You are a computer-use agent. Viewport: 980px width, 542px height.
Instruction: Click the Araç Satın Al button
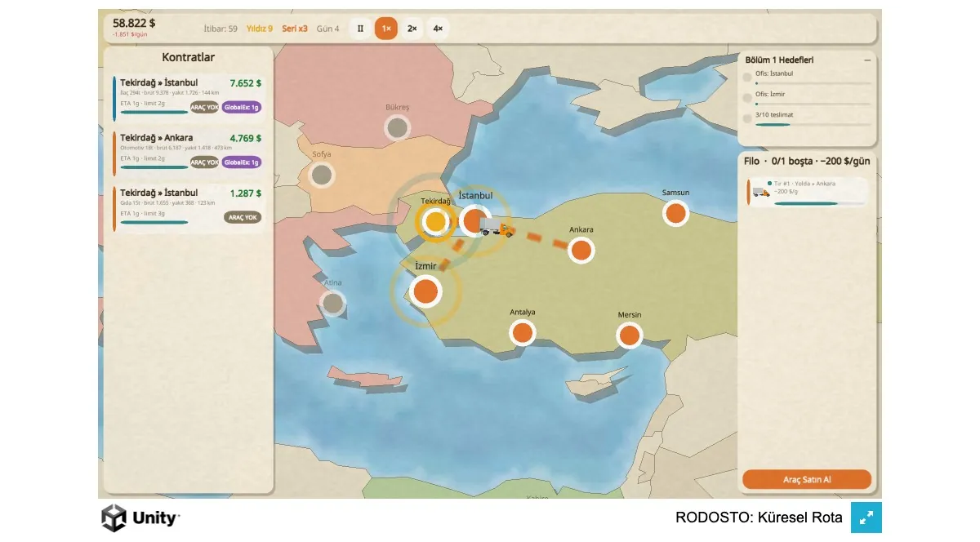click(807, 479)
